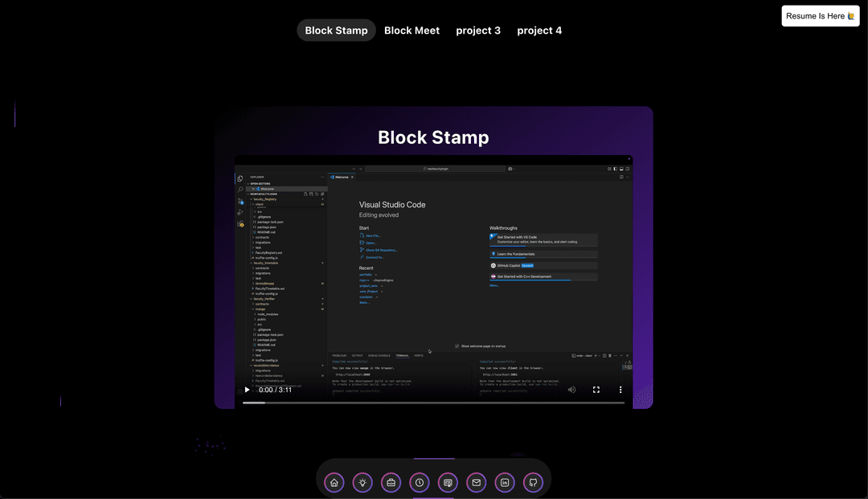Open the video's three-dot more options menu
Image resolution: width=868 pixels, height=499 pixels.
pyautogui.click(x=620, y=390)
